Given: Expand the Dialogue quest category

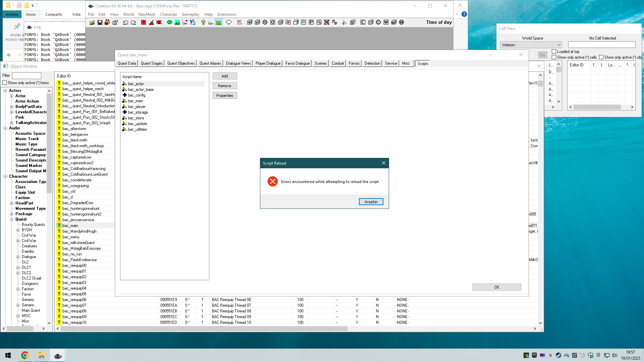Looking at the screenshot, I should tap(18, 257).
